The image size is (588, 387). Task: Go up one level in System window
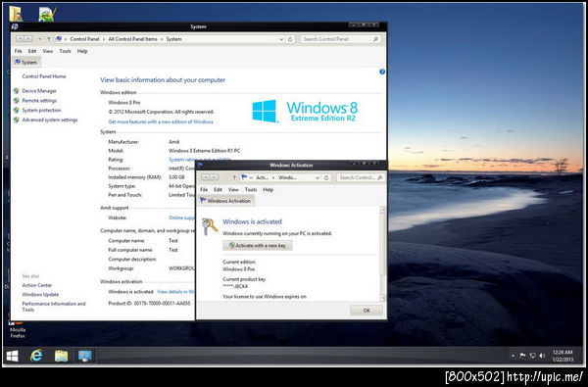pyautogui.click(x=48, y=39)
